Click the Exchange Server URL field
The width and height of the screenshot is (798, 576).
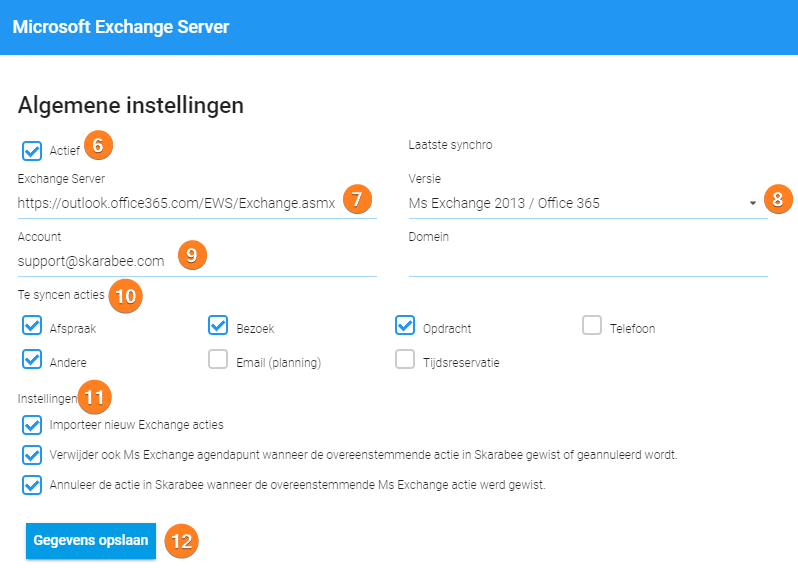click(197, 203)
